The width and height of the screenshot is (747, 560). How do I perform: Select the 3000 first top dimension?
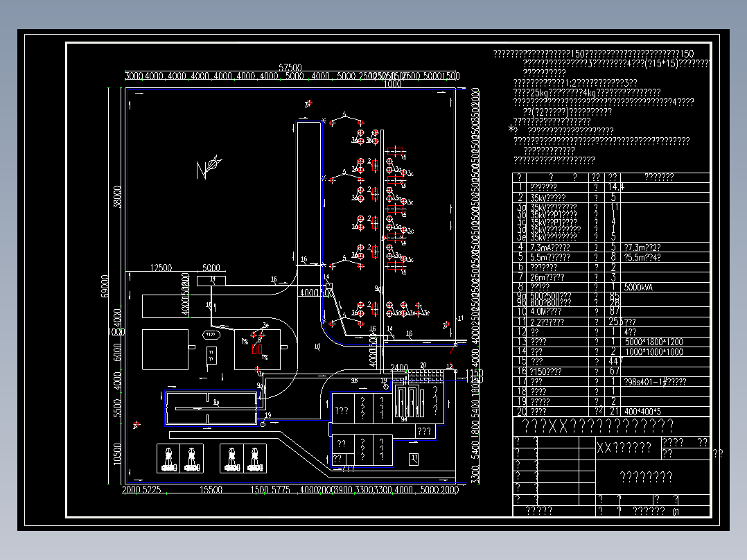134,76
